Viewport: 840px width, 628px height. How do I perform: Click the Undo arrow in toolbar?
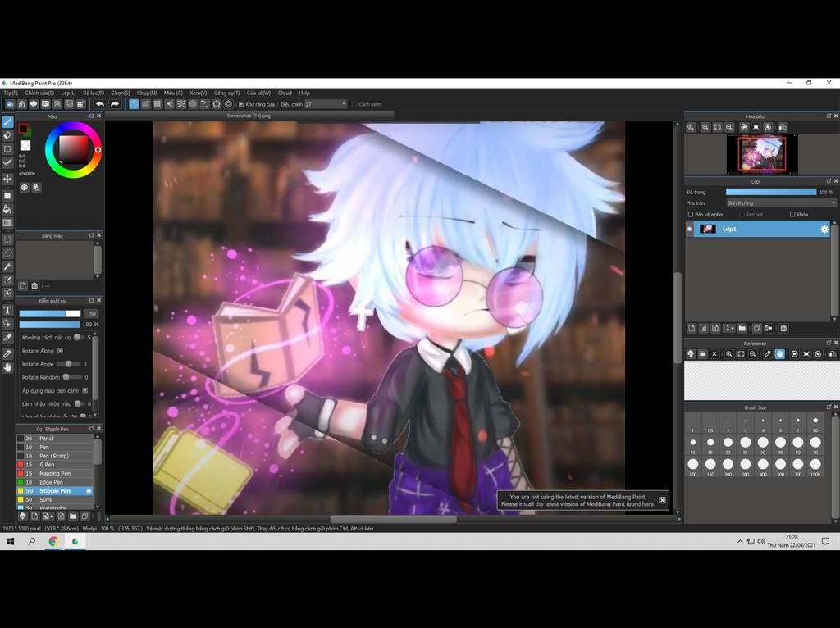[x=100, y=104]
